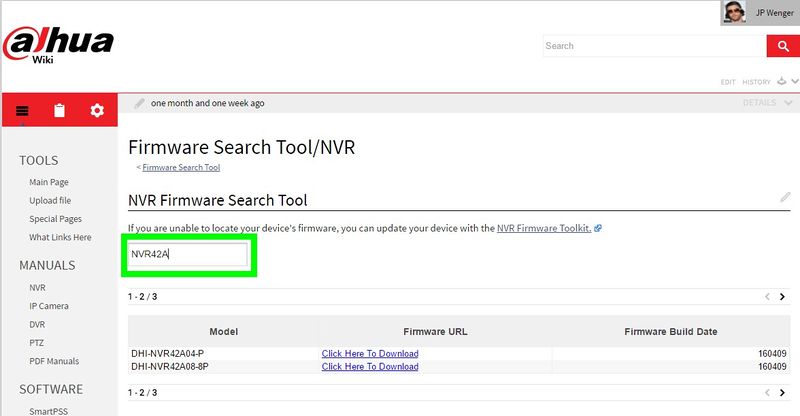The width and height of the screenshot is (800, 416).
Task: Open JP Wenger user name
Action: (774, 13)
